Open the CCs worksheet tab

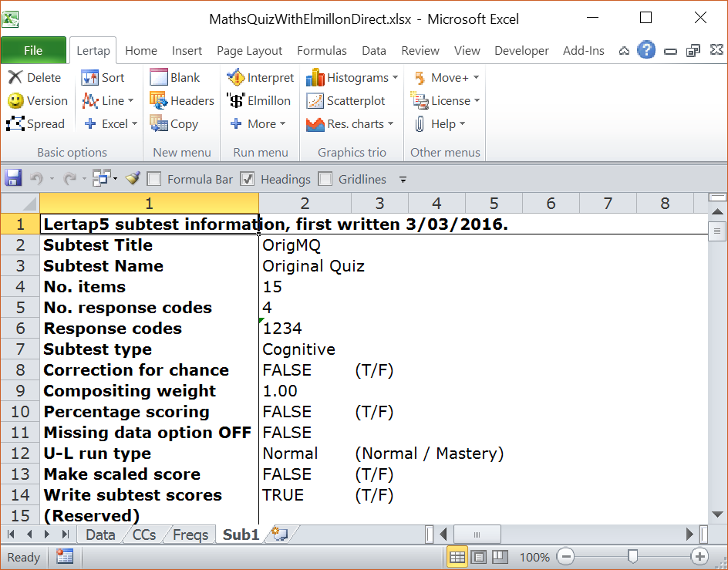[x=144, y=535]
